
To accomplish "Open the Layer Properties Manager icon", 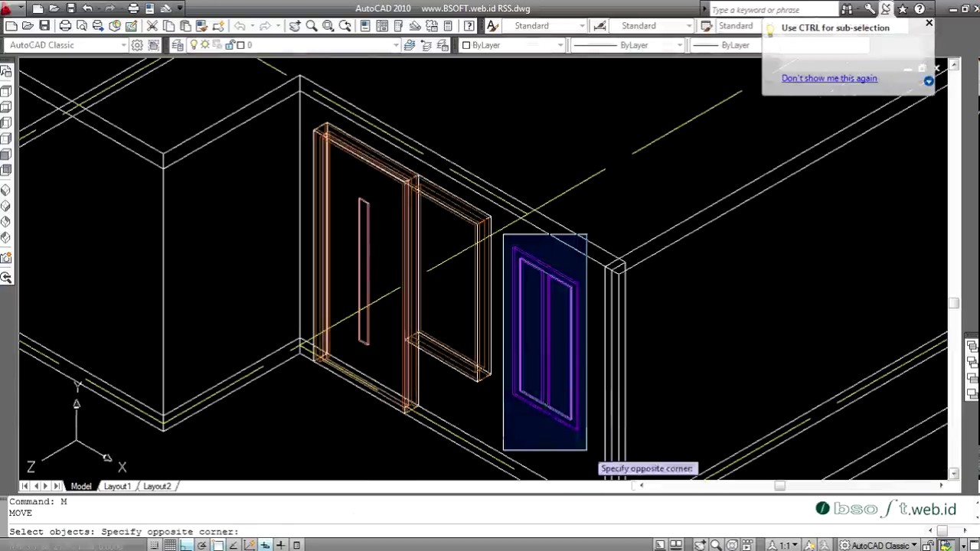I will [x=178, y=45].
